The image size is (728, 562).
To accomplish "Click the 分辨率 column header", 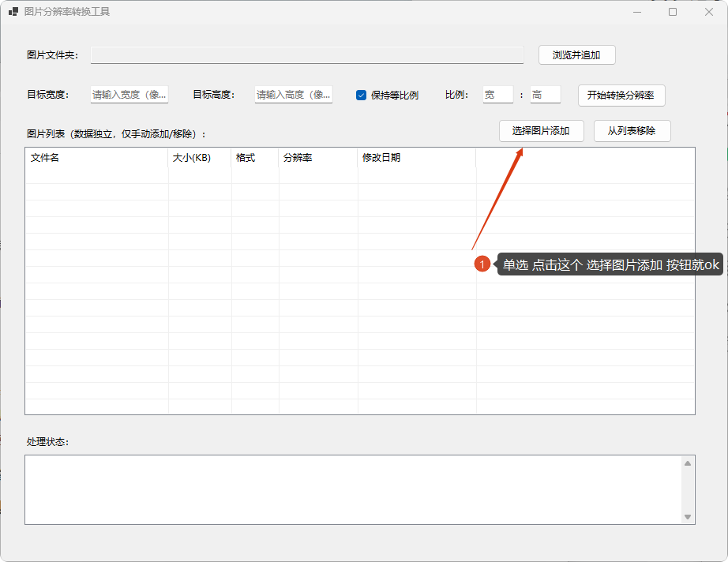I will (318, 158).
